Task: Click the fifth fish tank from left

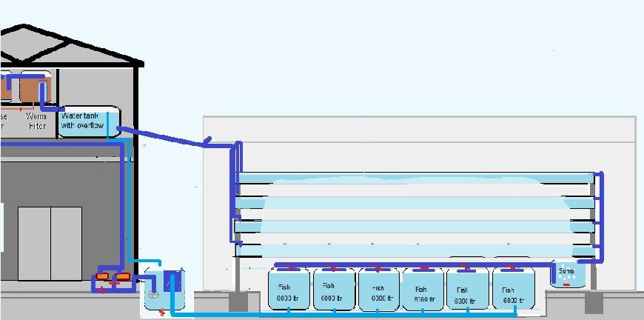Action: tap(468, 290)
